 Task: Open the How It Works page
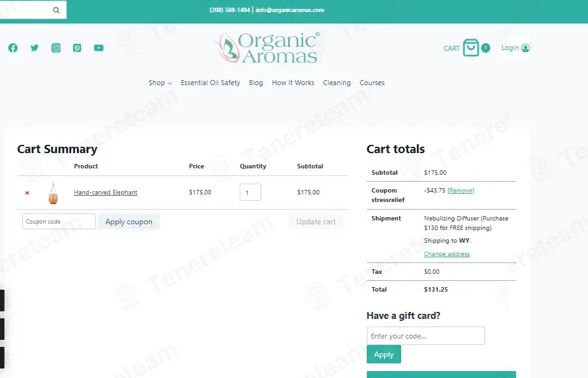pos(293,83)
